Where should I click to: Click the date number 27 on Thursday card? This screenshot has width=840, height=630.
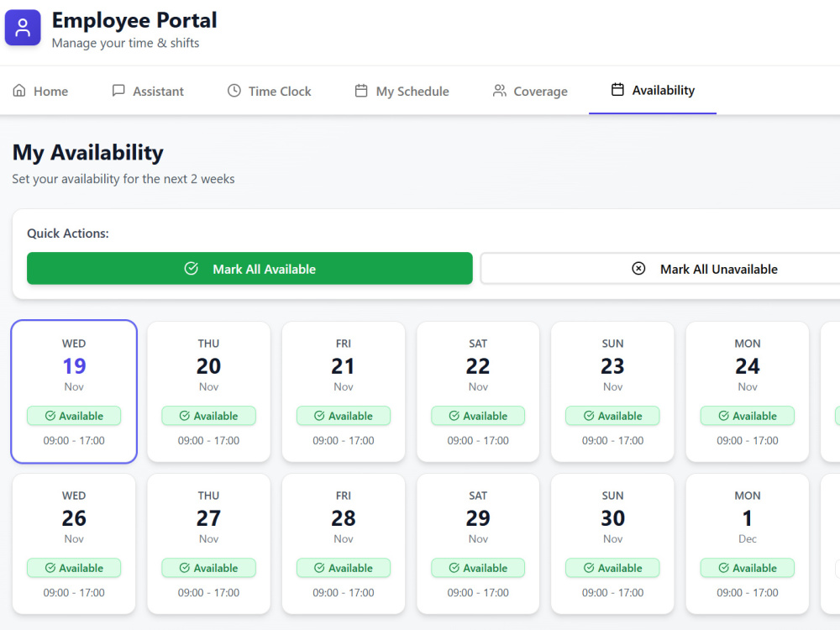pyautogui.click(x=209, y=518)
